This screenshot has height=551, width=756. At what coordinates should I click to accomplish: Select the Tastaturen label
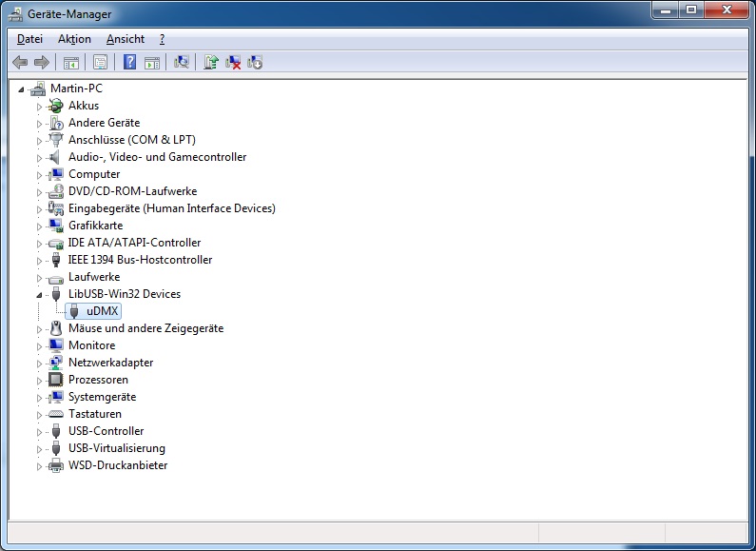coord(95,414)
